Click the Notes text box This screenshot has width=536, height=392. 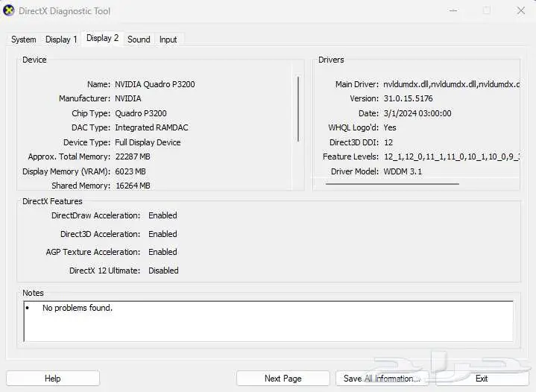coord(268,321)
